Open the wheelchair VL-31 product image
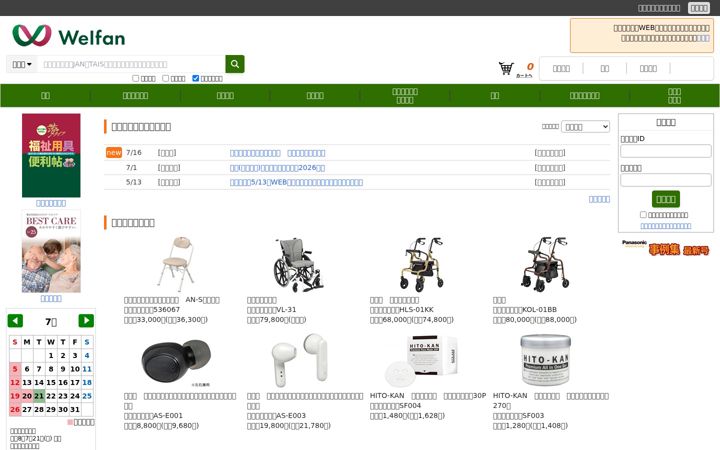The height and width of the screenshot is (450, 720). pos(298,265)
